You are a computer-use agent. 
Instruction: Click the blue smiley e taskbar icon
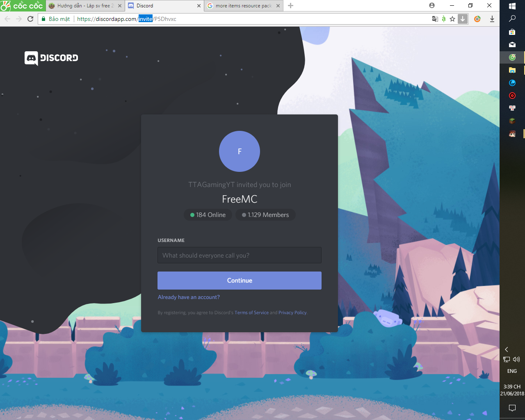tap(512, 83)
